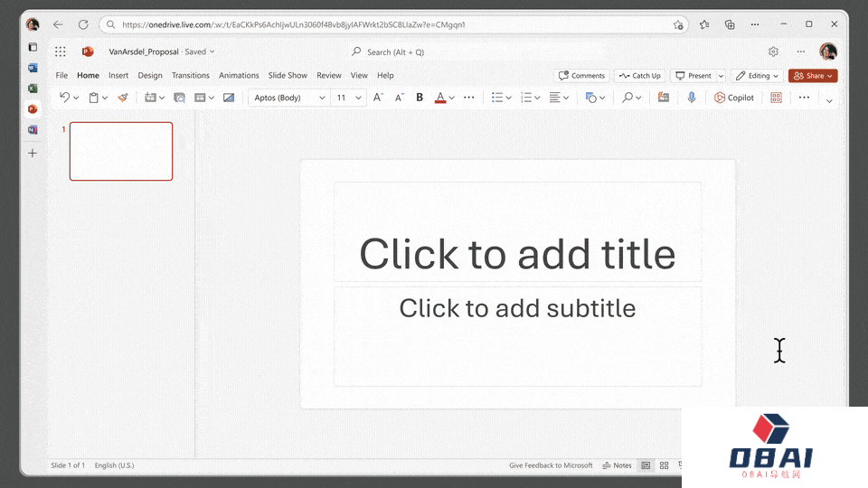
Task: Click the Dictate microphone icon
Action: click(x=692, y=98)
